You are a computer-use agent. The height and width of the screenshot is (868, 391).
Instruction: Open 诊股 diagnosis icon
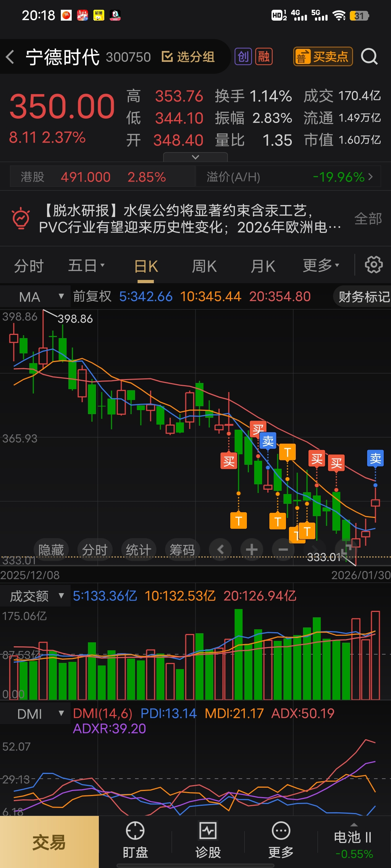click(x=208, y=841)
